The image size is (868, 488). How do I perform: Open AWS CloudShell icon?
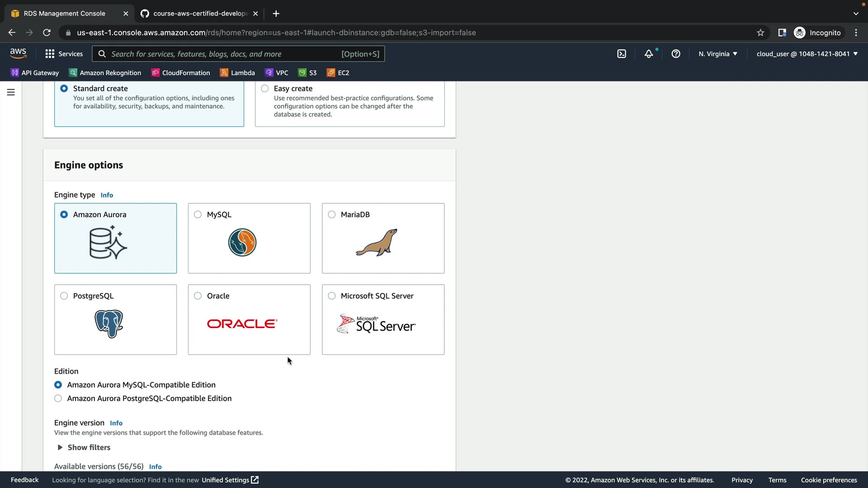pos(622,54)
